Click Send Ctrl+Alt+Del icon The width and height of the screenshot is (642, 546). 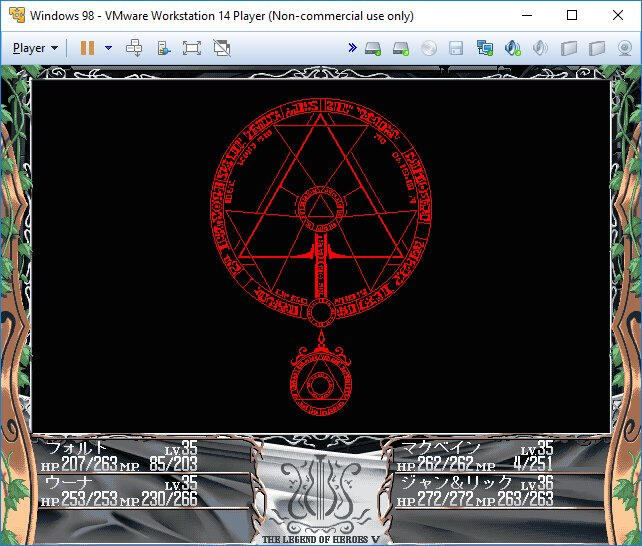(135, 48)
